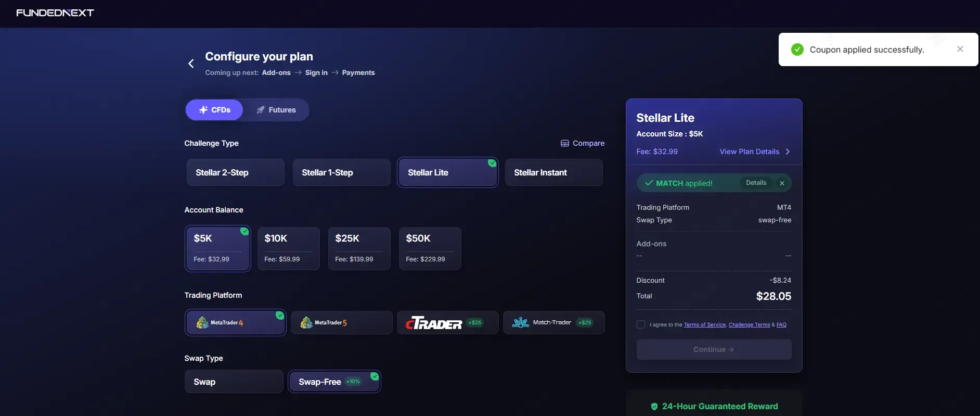980x416 pixels.
Task: Click the FundedNext logo
Action: 55,12
